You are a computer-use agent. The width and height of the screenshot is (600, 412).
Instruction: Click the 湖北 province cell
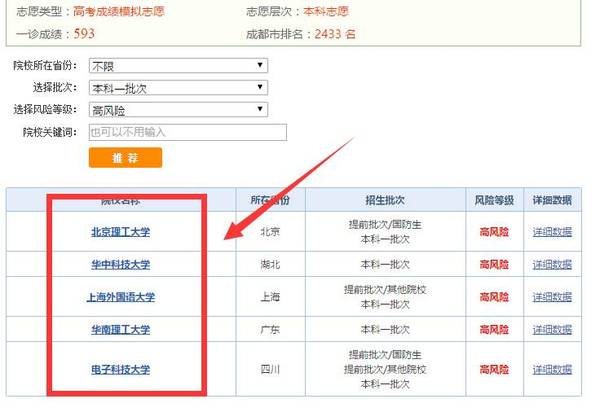pyautogui.click(x=270, y=264)
